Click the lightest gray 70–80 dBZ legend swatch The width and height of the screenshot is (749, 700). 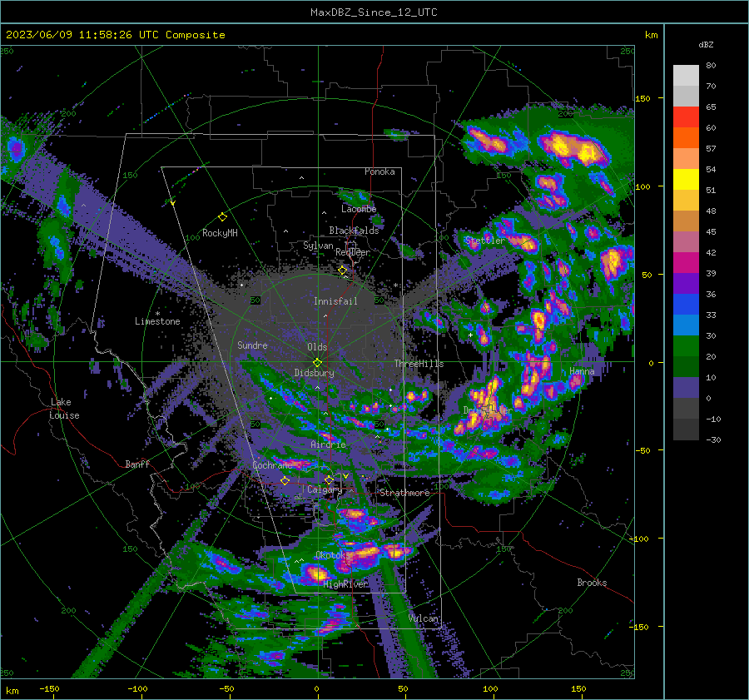click(686, 76)
